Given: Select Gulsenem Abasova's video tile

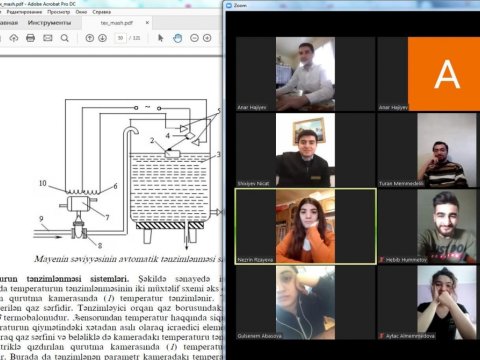Looking at the screenshot, I should tap(305, 303).
